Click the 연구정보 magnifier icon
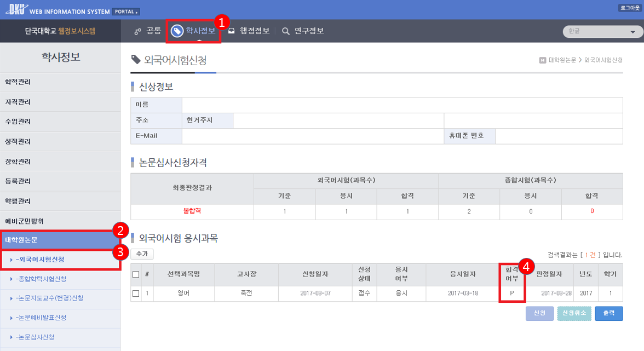Viewport: 644px width, 351px height. 286,31
